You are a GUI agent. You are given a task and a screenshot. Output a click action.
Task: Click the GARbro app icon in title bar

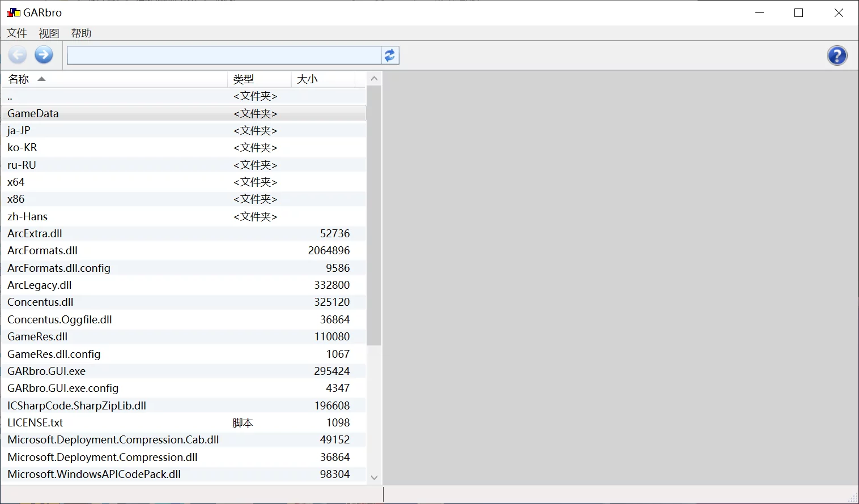[x=13, y=12]
